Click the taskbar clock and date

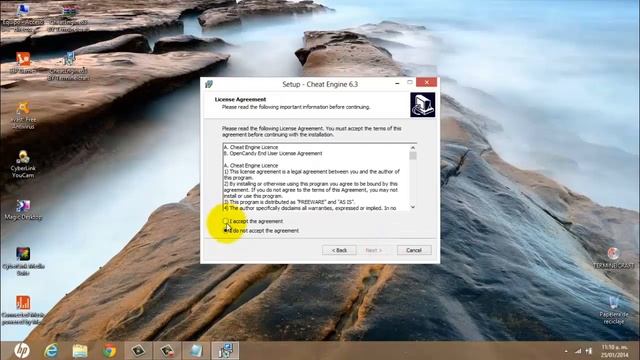coord(615,351)
